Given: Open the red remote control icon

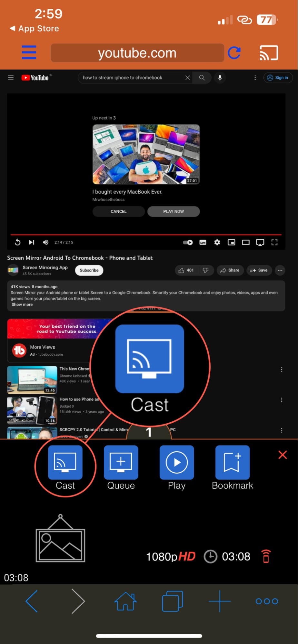Looking at the screenshot, I should coord(266,556).
